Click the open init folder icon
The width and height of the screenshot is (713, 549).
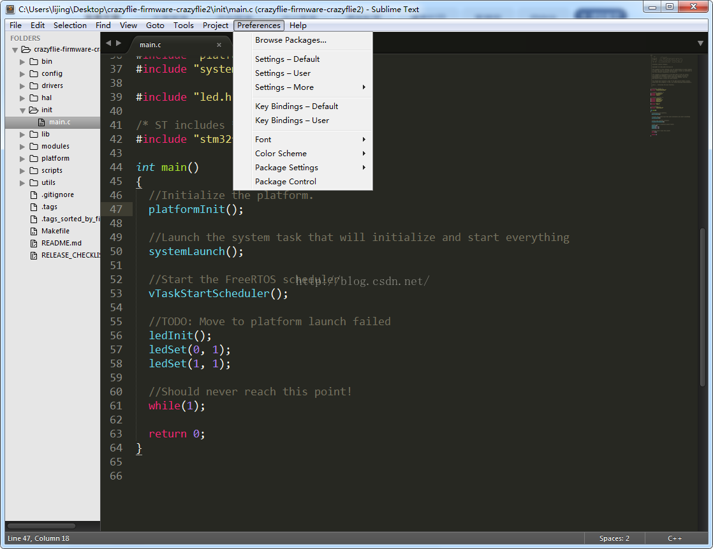tap(34, 110)
